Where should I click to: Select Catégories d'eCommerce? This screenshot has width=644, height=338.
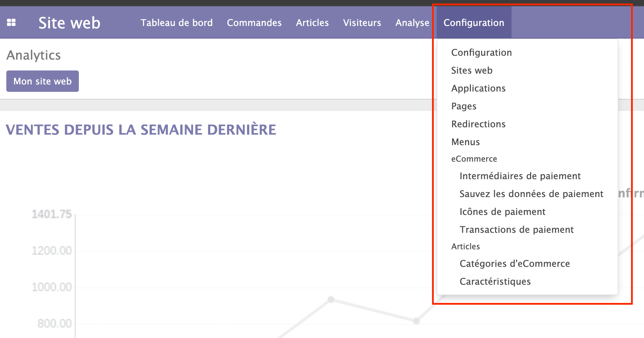pos(514,263)
